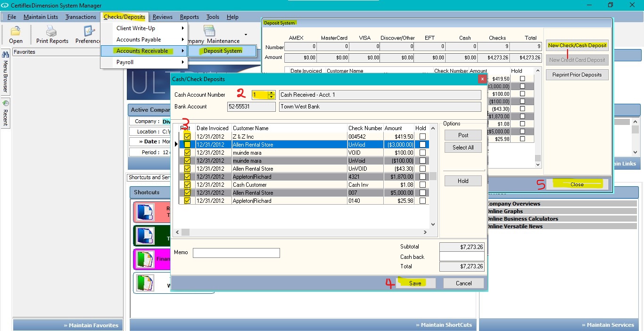Open the Maintain Lists menu
The height and width of the screenshot is (331, 644).
coord(41,17)
